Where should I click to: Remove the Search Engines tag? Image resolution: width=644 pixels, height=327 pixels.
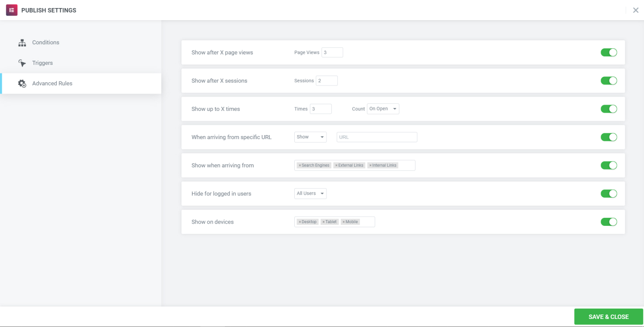300,166
